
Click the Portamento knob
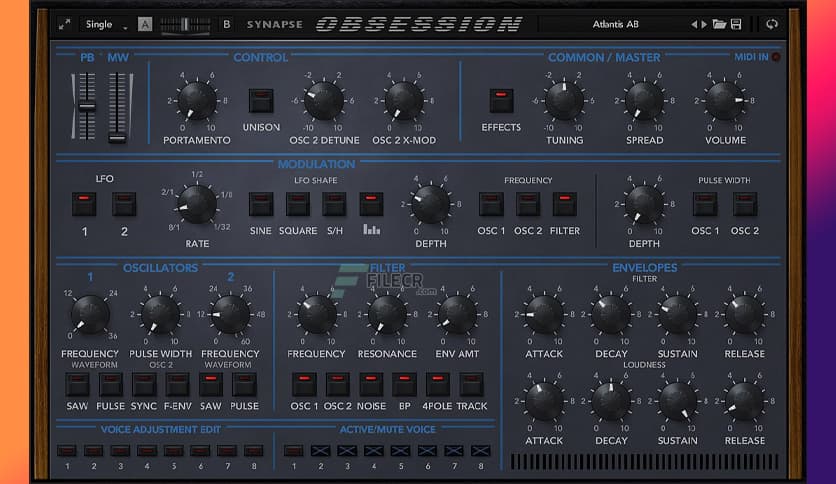pyautogui.click(x=197, y=100)
